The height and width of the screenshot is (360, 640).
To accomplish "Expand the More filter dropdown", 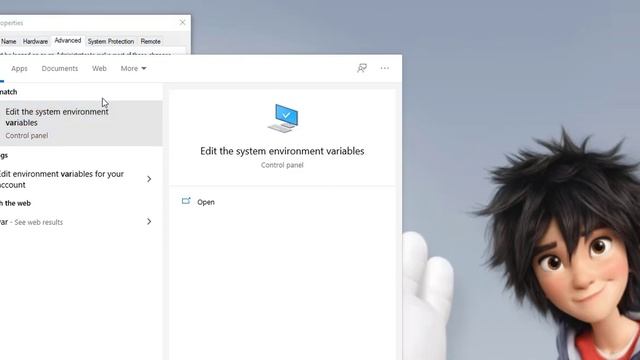I will point(133,69).
